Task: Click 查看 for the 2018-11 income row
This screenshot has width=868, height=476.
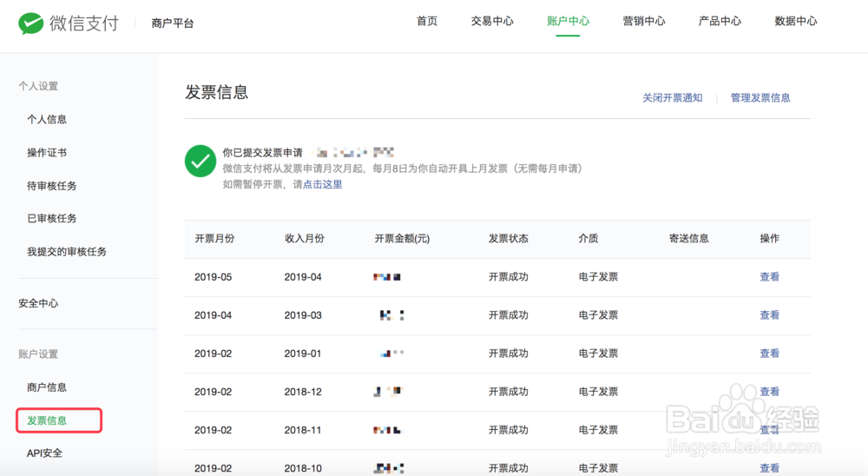Action: coord(769,429)
